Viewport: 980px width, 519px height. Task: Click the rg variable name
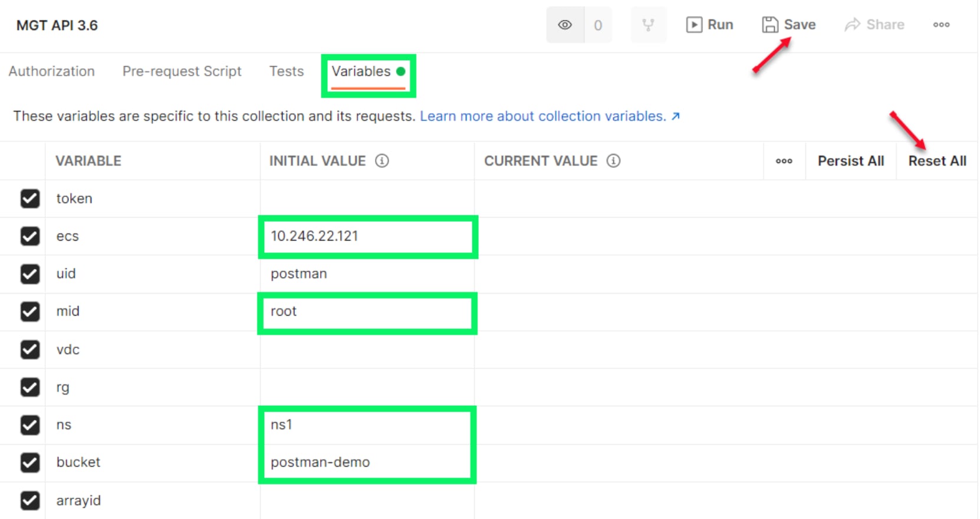point(63,387)
